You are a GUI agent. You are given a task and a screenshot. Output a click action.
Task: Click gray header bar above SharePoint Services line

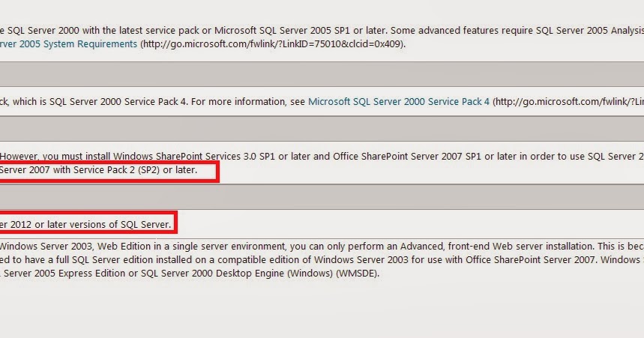(322, 129)
